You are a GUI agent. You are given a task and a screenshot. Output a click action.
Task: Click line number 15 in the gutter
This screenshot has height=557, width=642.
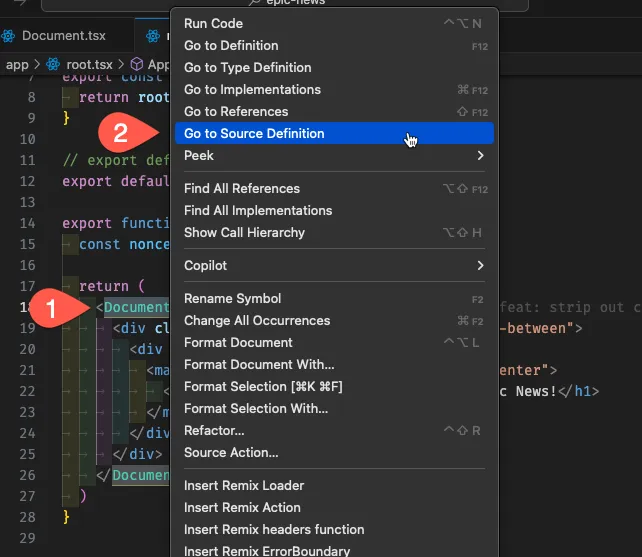[x=27, y=245]
